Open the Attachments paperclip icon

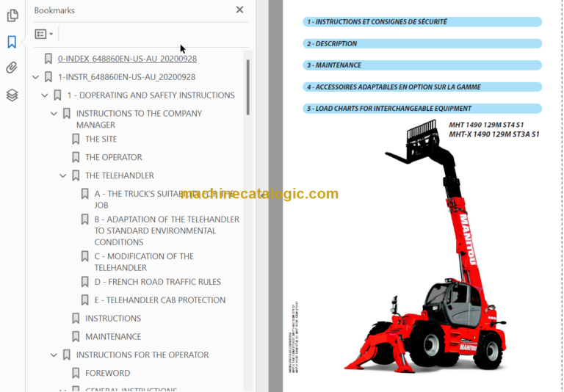click(12, 68)
